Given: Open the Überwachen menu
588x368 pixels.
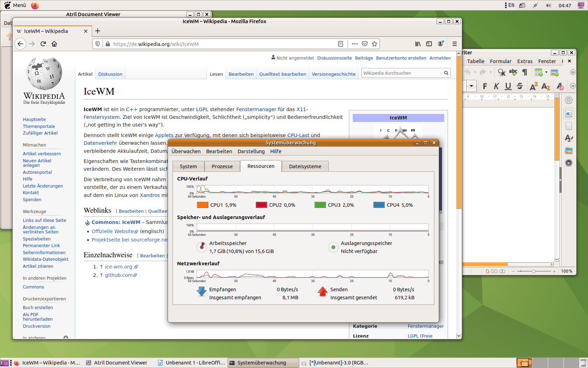Looking at the screenshot, I should tap(186, 151).
